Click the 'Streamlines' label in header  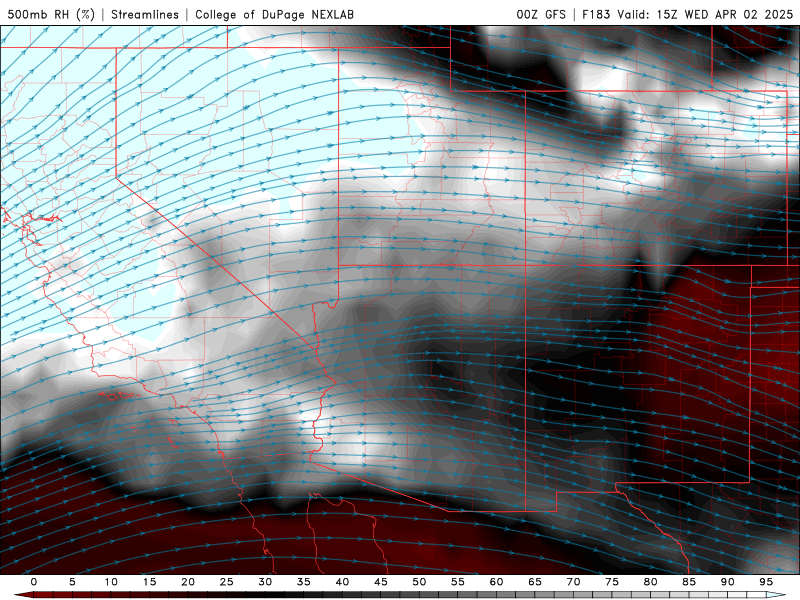(x=145, y=14)
